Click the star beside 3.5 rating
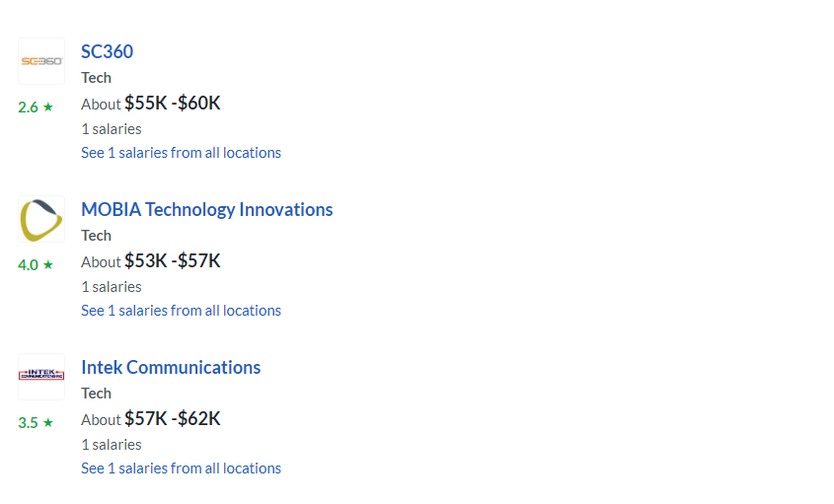The image size is (834, 504). point(48,423)
